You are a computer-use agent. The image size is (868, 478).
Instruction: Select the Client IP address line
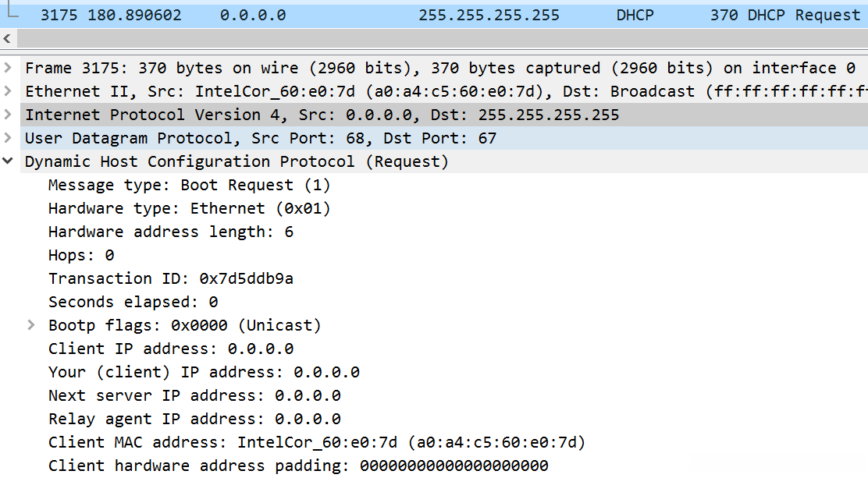point(170,349)
